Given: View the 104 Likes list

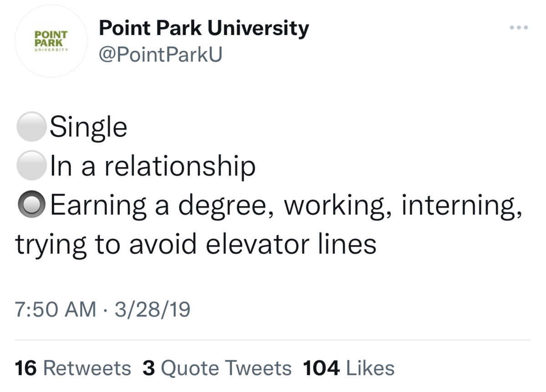Looking at the screenshot, I should click(x=349, y=368).
